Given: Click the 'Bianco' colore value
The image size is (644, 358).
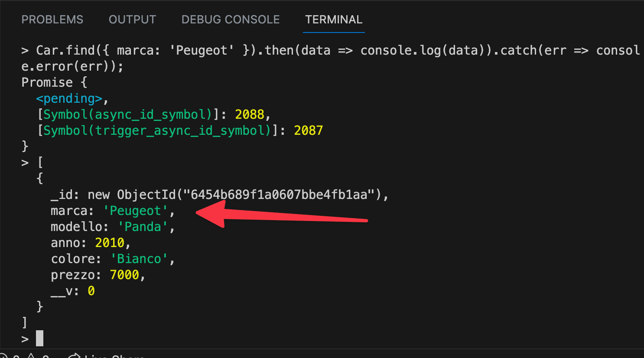Looking at the screenshot, I should 139,259.
